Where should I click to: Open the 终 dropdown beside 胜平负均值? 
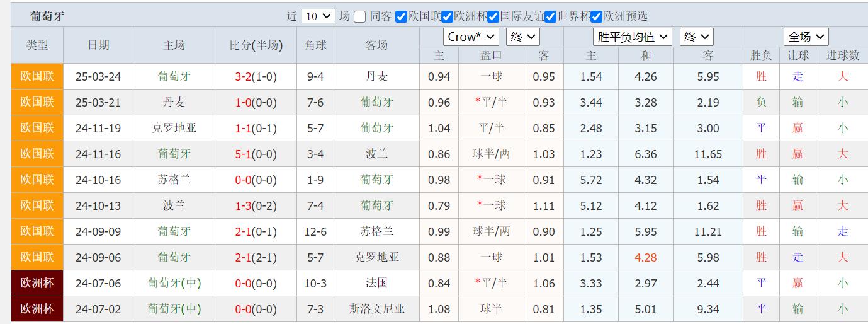(696, 37)
